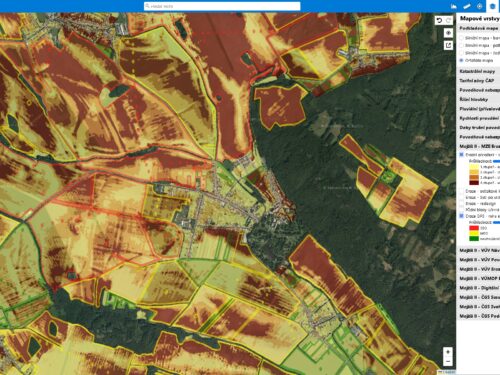
Task: Click the external export share icon
Action: tap(448, 45)
